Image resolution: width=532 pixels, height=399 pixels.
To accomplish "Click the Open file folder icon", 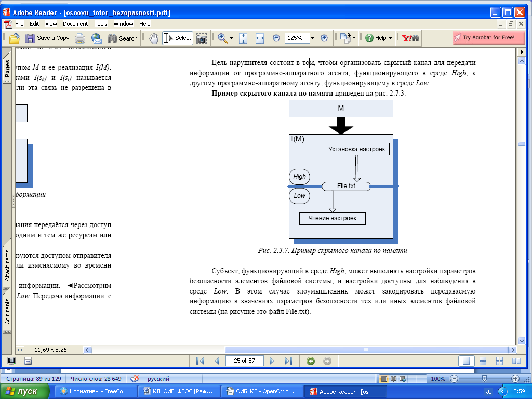I will tap(14, 38).
